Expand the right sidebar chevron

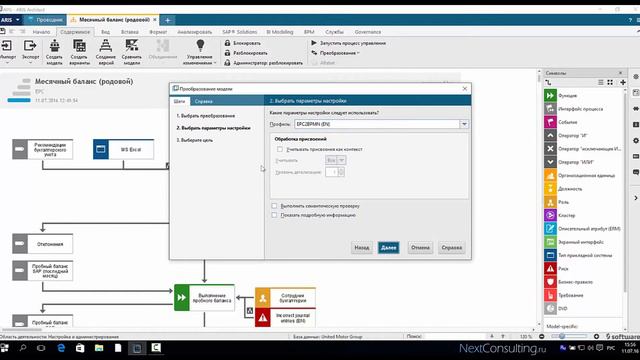click(636, 198)
